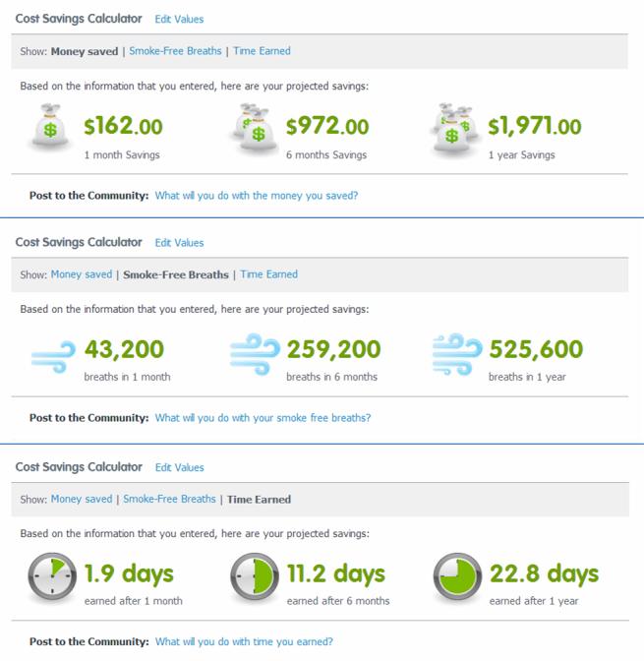The height and width of the screenshot is (661, 644).
Task: Open Edit Values in the top calculator
Action: pos(179,20)
